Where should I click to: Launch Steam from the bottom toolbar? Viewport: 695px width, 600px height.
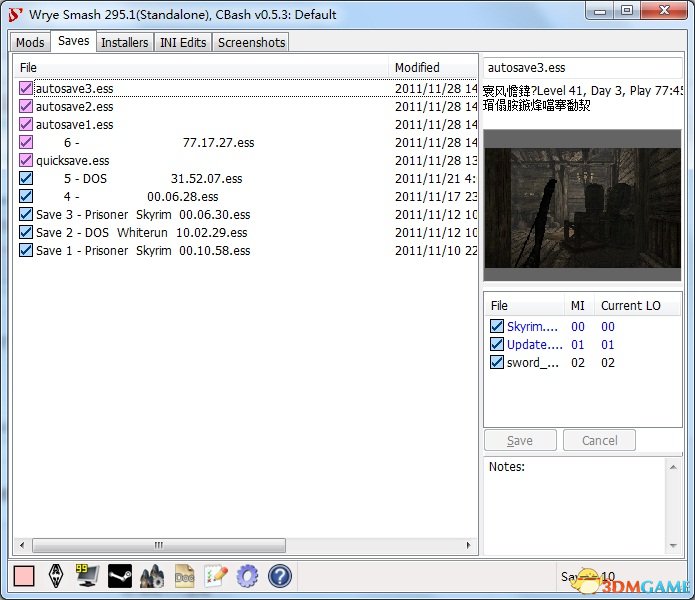pos(120,576)
